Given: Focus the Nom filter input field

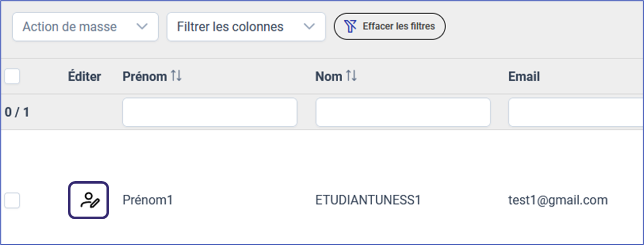Looking at the screenshot, I should pos(403,112).
